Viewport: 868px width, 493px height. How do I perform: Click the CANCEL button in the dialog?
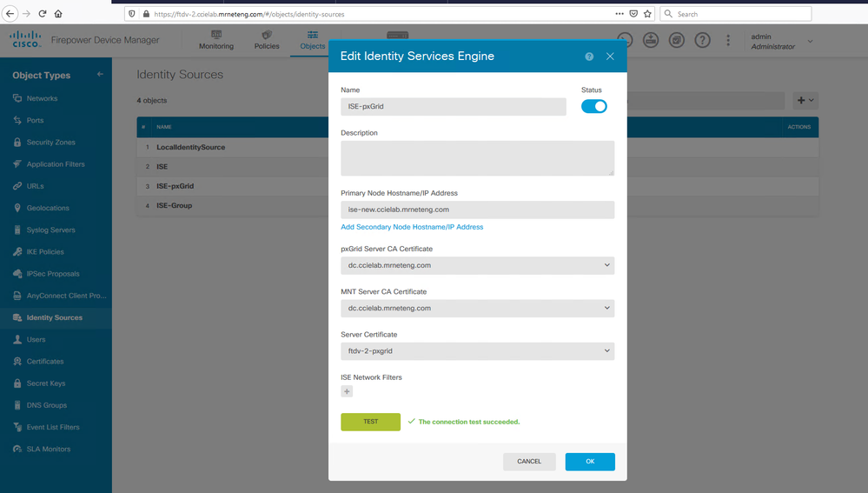point(528,462)
